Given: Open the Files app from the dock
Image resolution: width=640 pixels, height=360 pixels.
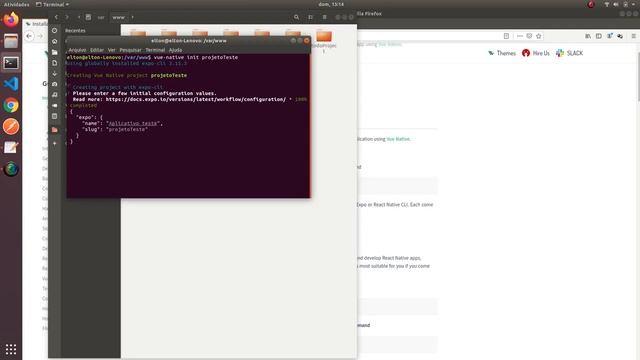Looking at the screenshot, I should (11, 41).
